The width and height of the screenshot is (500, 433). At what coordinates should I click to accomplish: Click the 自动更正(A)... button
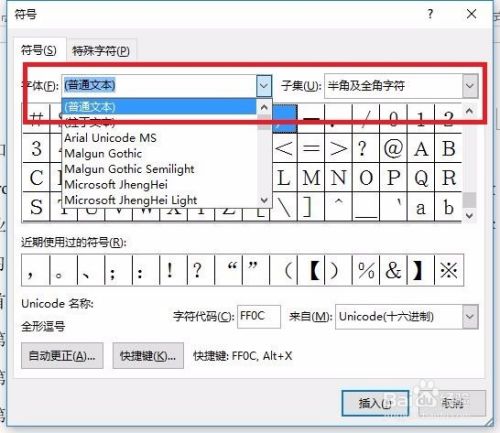point(62,356)
